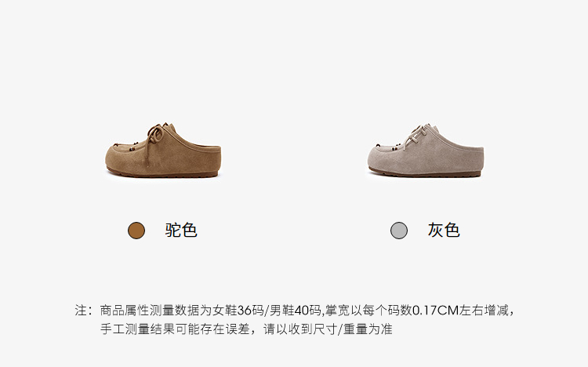Click the 灰色 color label
Image resolution: width=588 pixels, height=367 pixels.
(444, 230)
